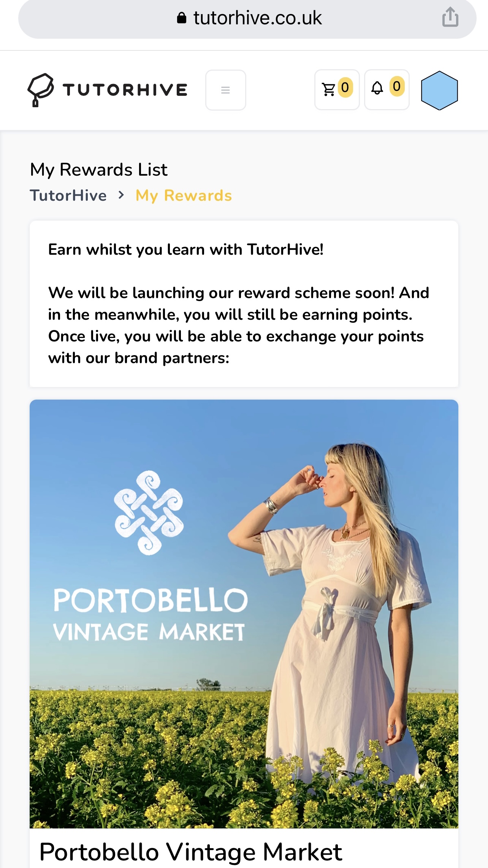Open the shopping cart icon
488x868 pixels.
pyautogui.click(x=328, y=90)
